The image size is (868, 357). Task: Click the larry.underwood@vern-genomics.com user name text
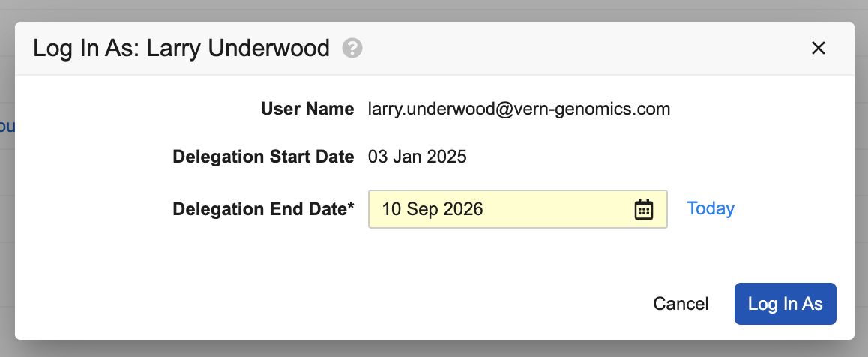(519, 109)
